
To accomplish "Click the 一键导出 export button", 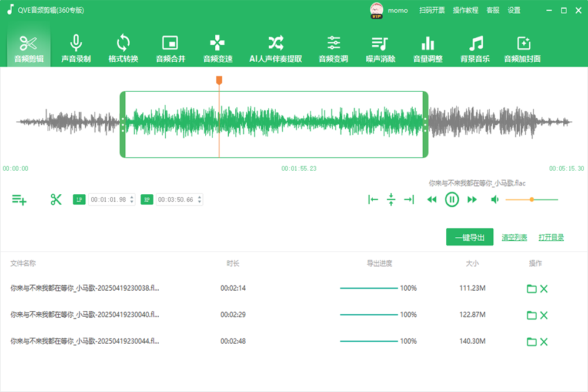I will point(469,237).
